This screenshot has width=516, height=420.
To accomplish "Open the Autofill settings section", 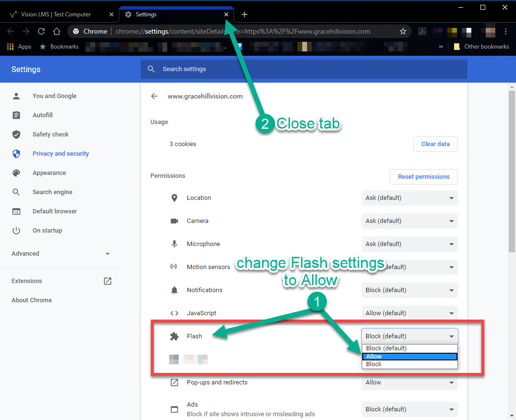I will pyautogui.click(x=43, y=115).
